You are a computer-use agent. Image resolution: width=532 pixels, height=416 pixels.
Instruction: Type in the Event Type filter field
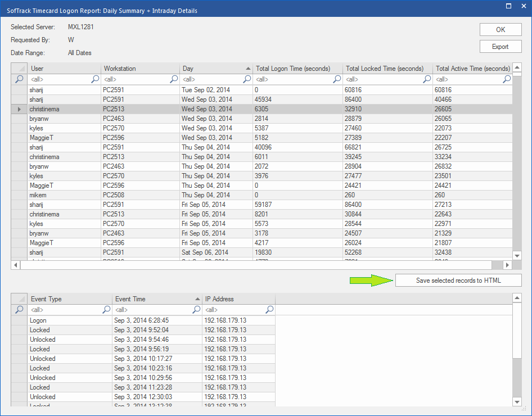(x=65, y=310)
